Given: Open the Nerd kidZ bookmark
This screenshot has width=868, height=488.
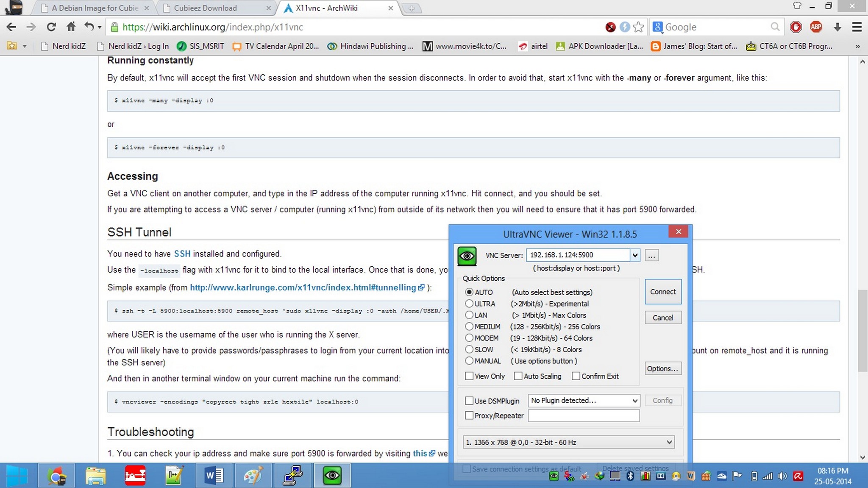Looking at the screenshot, I should 63,46.
